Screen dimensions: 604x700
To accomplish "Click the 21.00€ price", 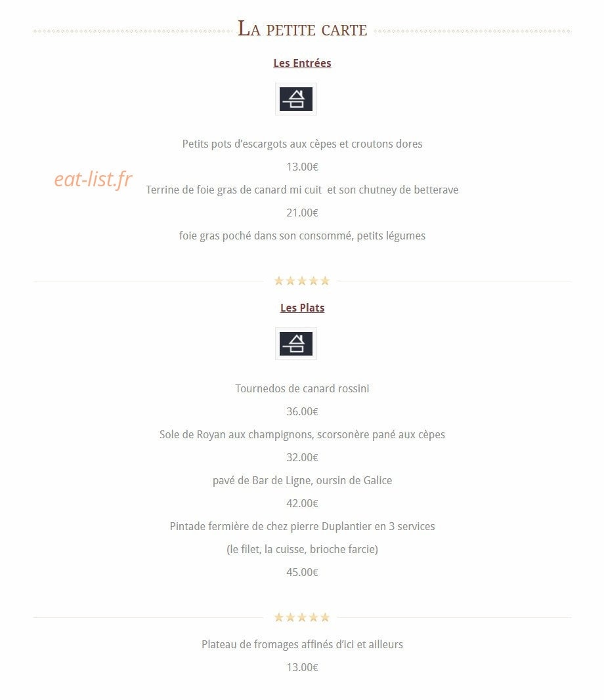I will 302,213.
